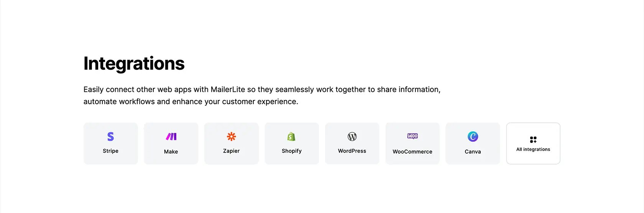Choose the Canva text label
This screenshot has width=644, height=213.
[473, 152]
